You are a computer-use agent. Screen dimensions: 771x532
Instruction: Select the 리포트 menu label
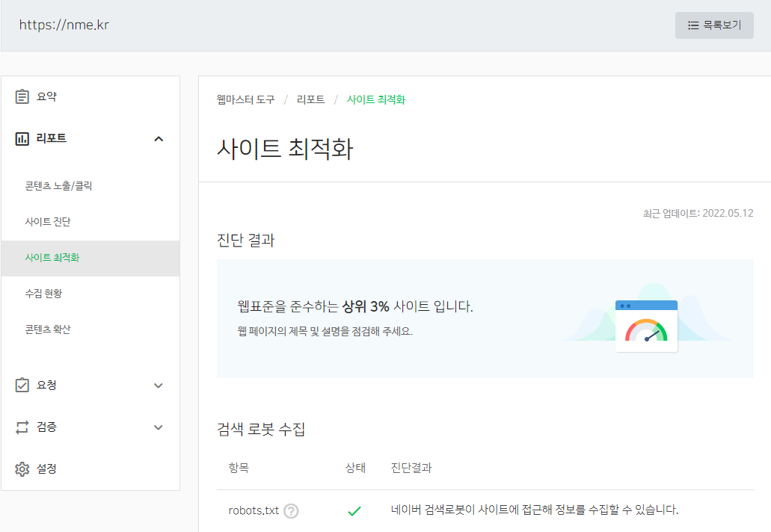tap(51, 138)
